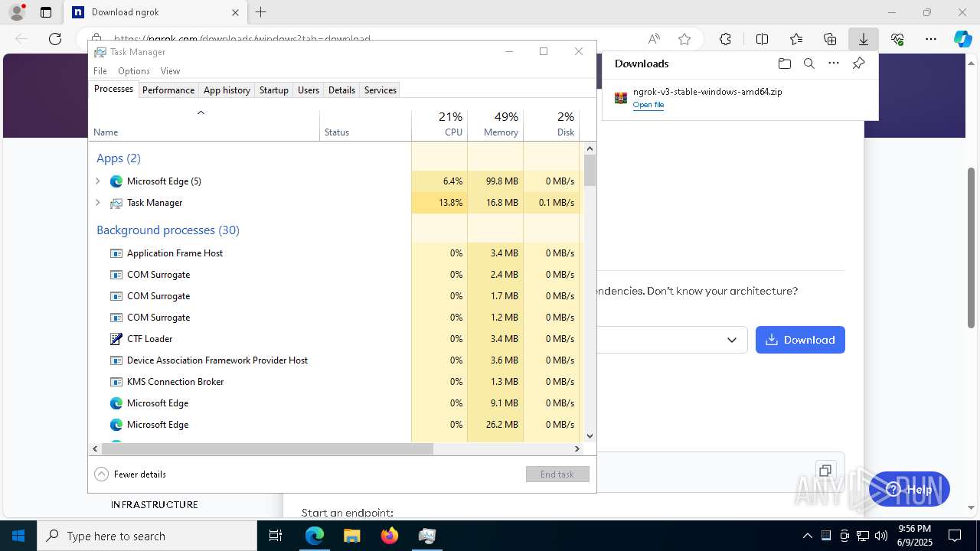Add page to favorites star icon
The height and width of the screenshot is (551, 980).
coord(684,39)
